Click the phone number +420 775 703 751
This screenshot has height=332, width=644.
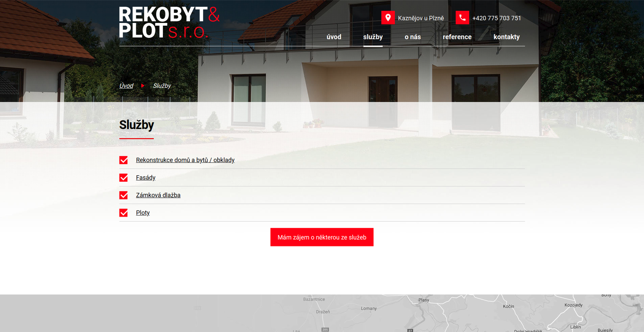coord(496,18)
